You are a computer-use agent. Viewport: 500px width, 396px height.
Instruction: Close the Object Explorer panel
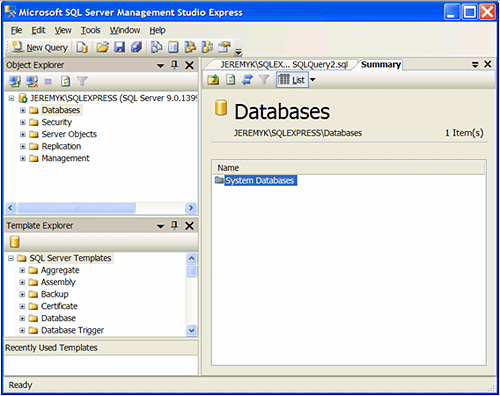[x=190, y=65]
